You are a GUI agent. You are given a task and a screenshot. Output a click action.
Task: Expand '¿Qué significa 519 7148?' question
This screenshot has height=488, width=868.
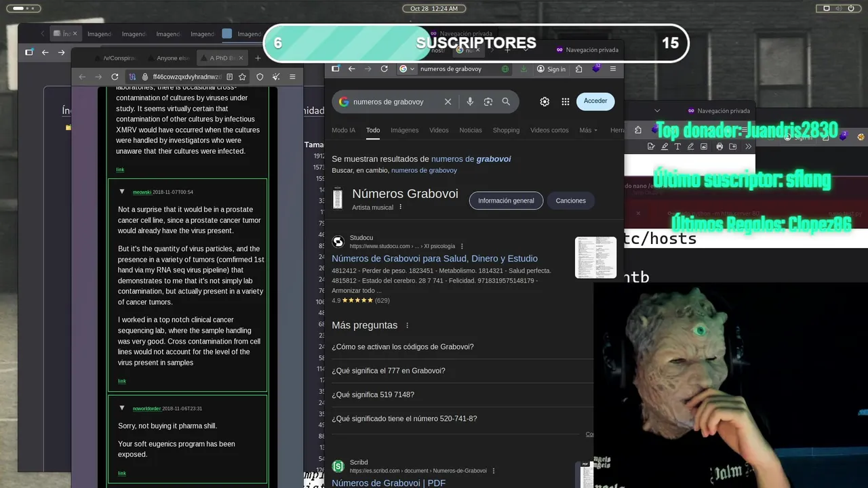(462, 394)
